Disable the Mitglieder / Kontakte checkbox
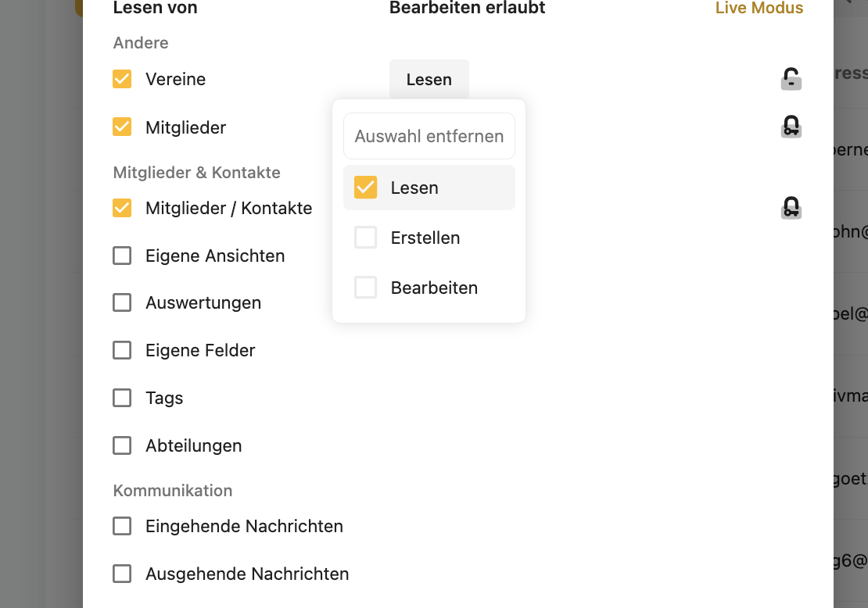Screen dimensions: 868x608 coord(122,208)
